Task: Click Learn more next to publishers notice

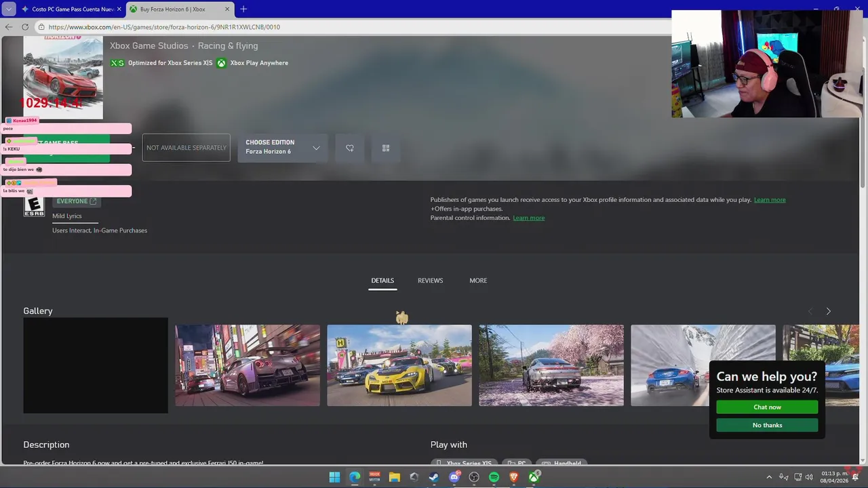Action: pyautogui.click(x=770, y=200)
